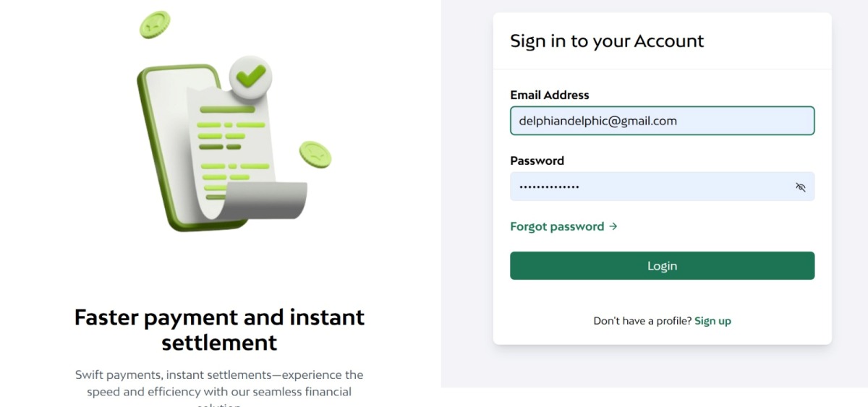
Task: Click the "Sign in to your Account" heading
Action: pyautogui.click(x=607, y=41)
